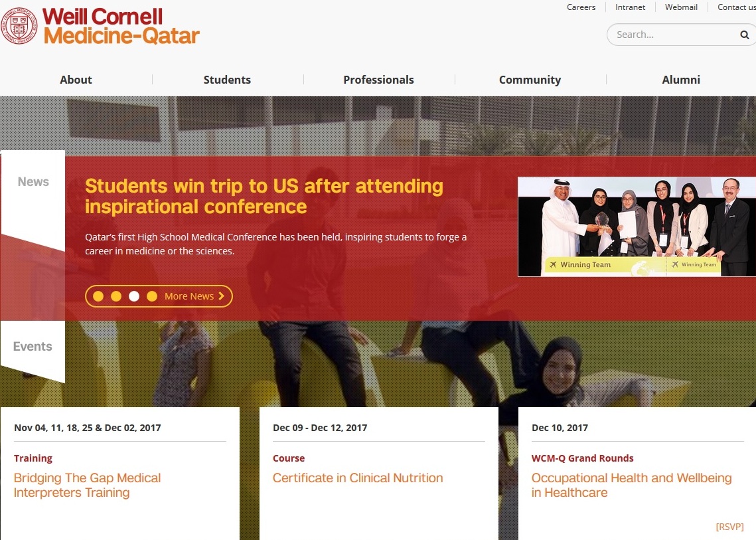Viewport: 756px width, 540px height.
Task: Click the RSVP link for Grand Rounds
Action: click(x=729, y=527)
